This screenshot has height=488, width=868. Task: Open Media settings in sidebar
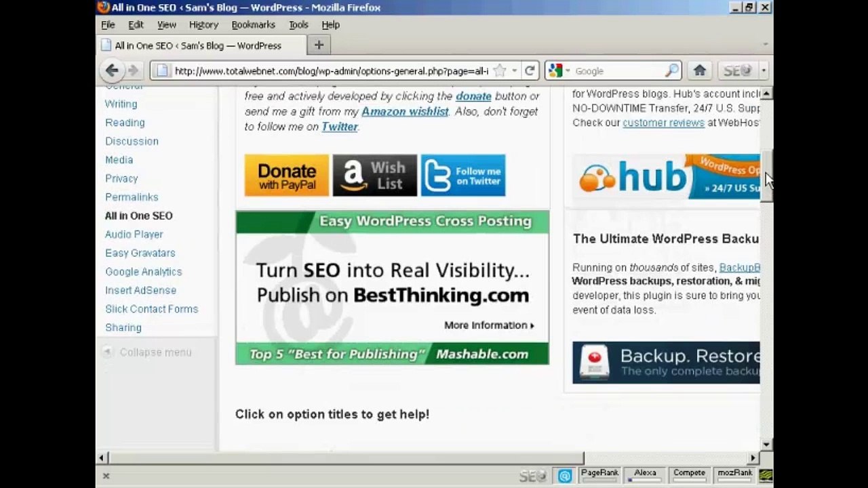tap(119, 160)
